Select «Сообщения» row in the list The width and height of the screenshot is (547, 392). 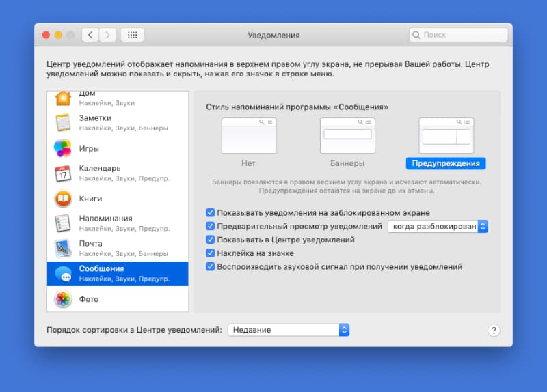coord(118,274)
